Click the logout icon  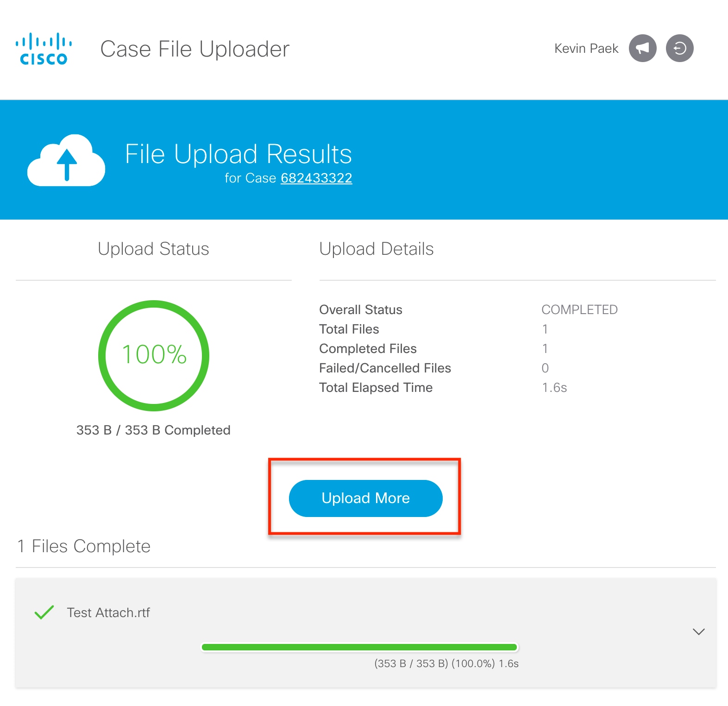[x=679, y=48]
